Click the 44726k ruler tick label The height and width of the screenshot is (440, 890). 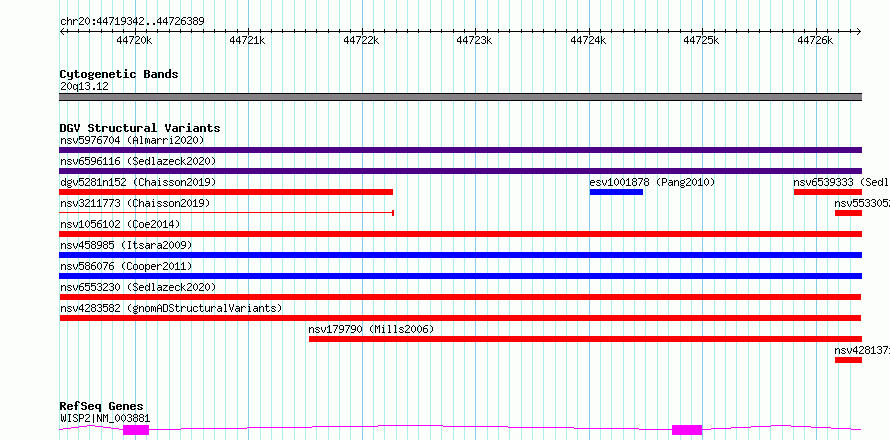[x=815, y=40]
